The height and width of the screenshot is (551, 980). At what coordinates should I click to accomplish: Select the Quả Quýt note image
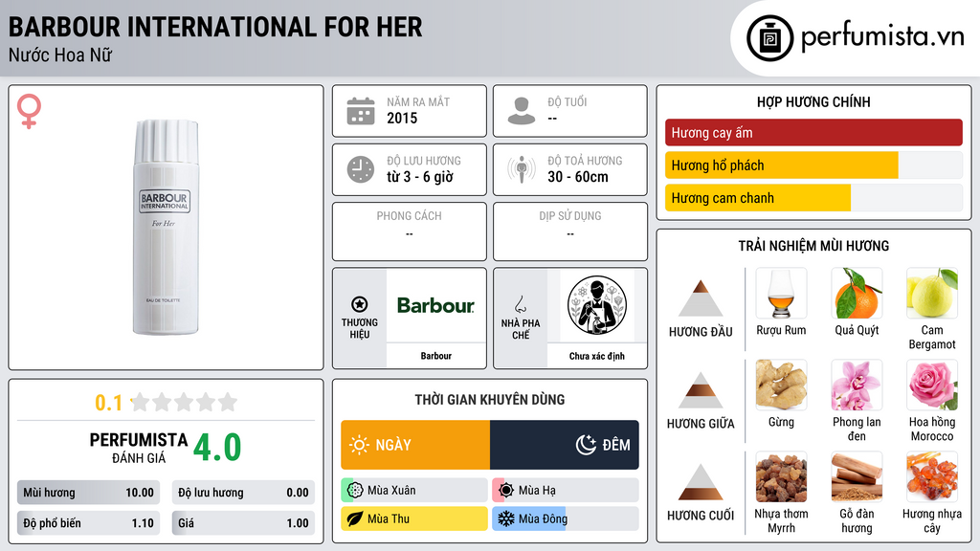(x=857, y=294)
